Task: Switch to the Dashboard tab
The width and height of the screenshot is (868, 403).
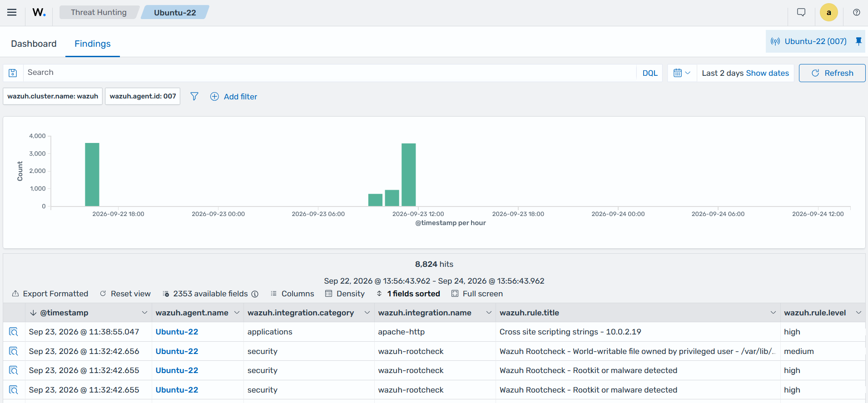Action: (34, 44)
